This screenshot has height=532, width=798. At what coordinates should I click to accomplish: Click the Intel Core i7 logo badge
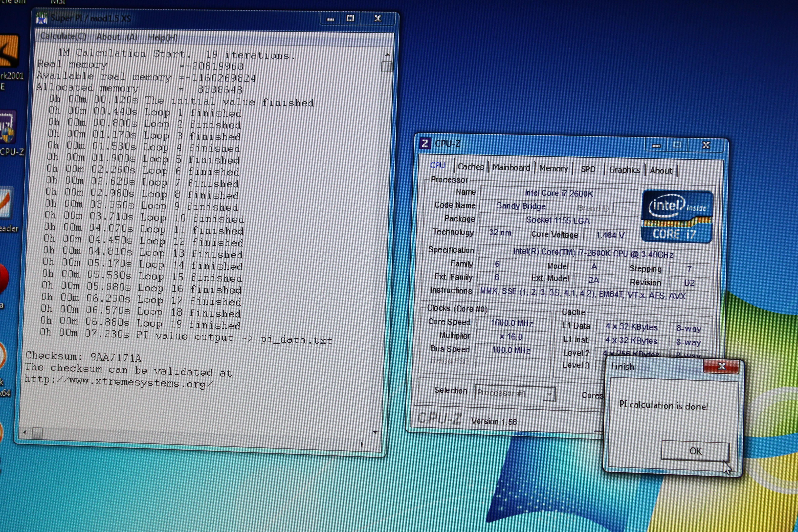click(677, 216)
